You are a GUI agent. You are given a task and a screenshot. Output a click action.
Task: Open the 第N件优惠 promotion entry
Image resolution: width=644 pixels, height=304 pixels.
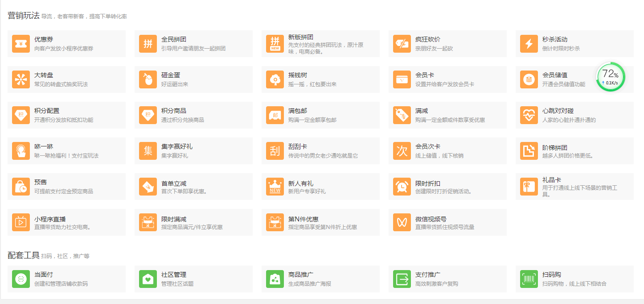click(x=320, y=222)
